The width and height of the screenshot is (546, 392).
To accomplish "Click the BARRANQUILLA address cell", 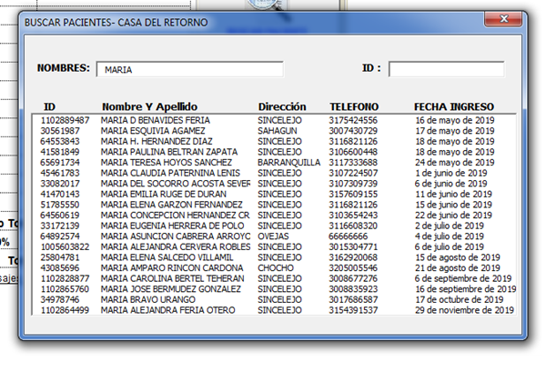I will point(288,163).
